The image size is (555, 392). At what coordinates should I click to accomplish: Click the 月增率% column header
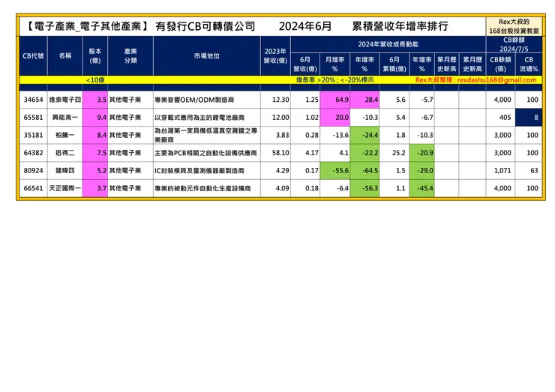point(334,64)
